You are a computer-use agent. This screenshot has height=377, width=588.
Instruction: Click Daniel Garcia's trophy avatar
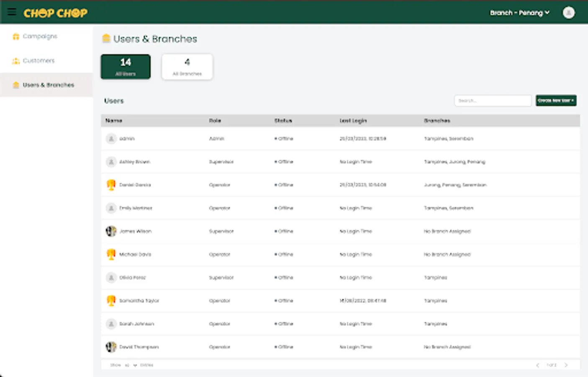tap(111, 185)
